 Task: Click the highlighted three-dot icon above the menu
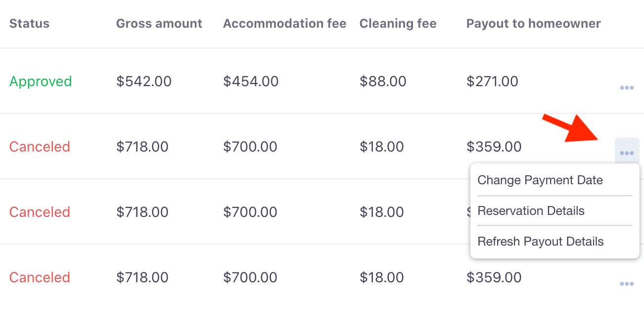click(627, 152)
